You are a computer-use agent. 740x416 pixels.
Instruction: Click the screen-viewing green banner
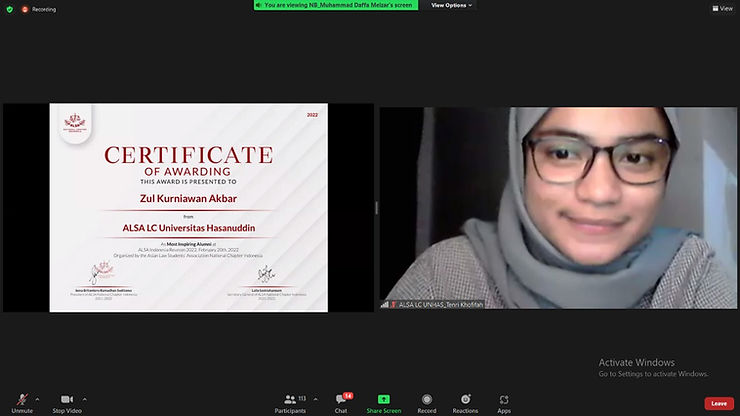point(336,5)
